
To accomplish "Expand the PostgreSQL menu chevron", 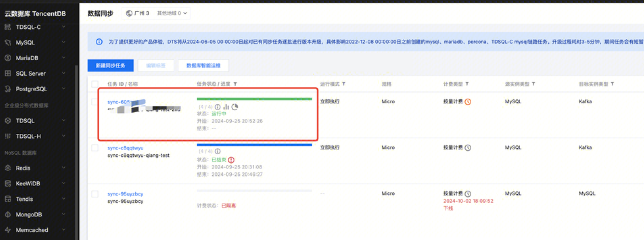I will tap(64, 88).
